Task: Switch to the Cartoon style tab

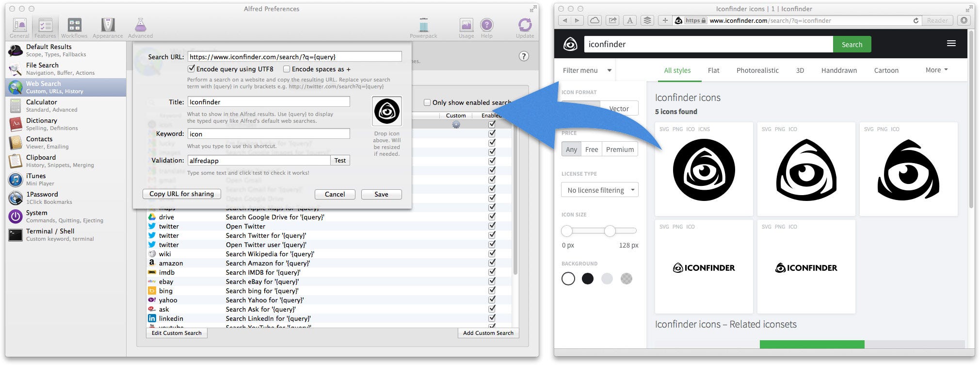Action: pos(886,70)
